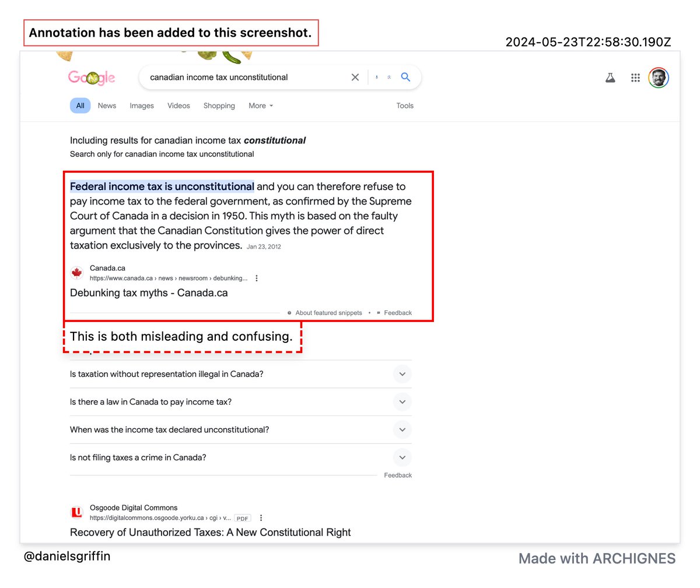Click 'Search only for canadian income tax unconstitutional'
Image resolution: width=700 pixels, height=588 pixels.
(162, 155)
